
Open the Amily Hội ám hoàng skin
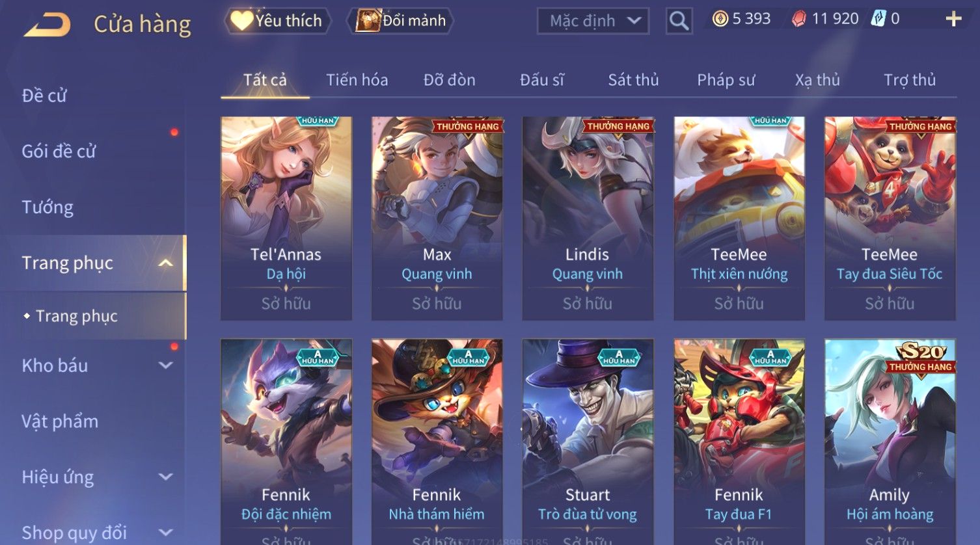(890, 442)
